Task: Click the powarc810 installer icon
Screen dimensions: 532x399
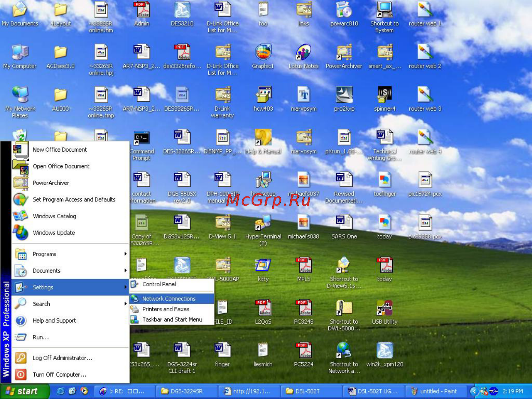Action: (x=344, y=10)
